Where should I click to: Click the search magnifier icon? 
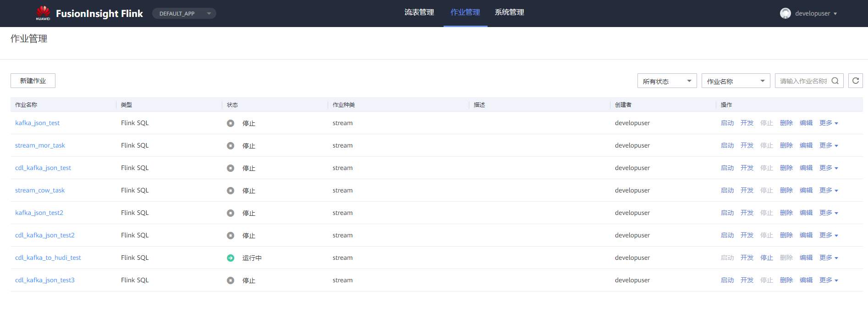835,81
